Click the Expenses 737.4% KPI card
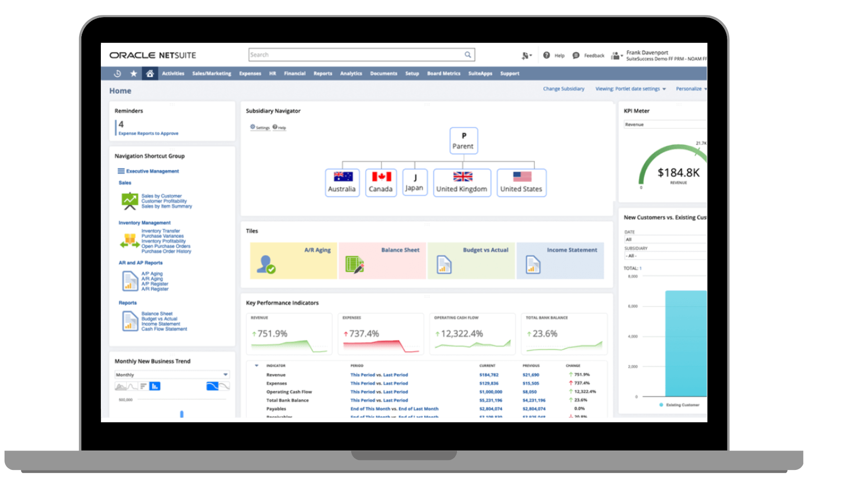 tap(381, 334)
